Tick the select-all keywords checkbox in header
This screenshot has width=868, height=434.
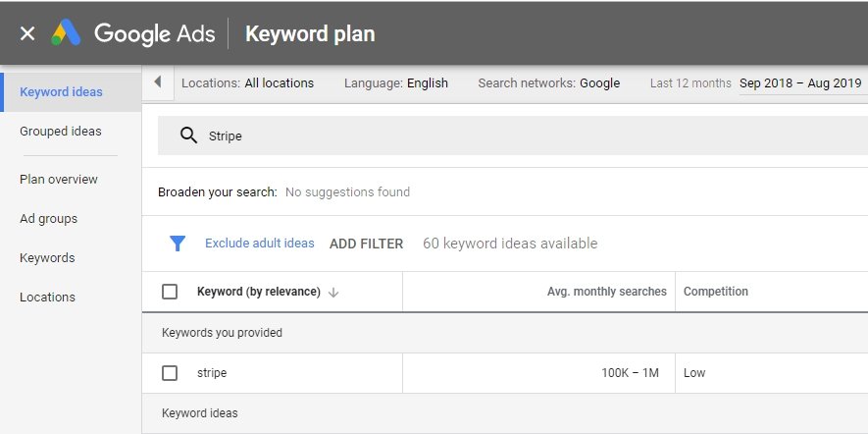tap(170, 292)
